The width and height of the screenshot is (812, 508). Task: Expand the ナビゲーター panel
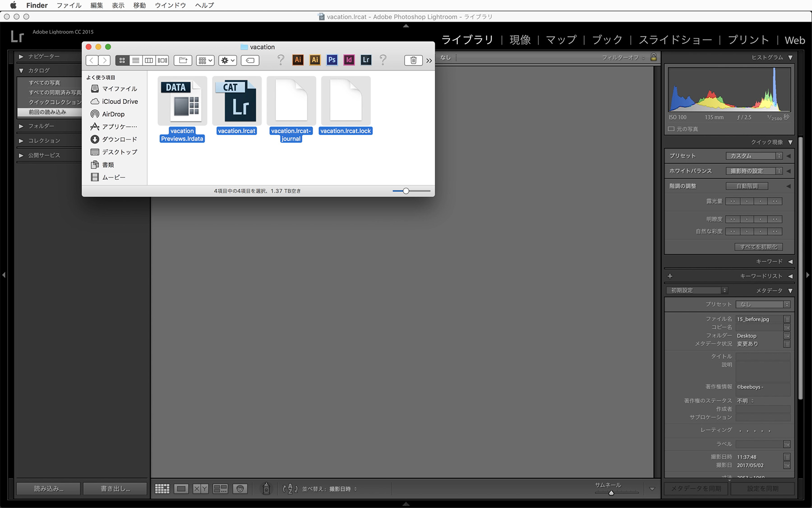pos(21,56)
